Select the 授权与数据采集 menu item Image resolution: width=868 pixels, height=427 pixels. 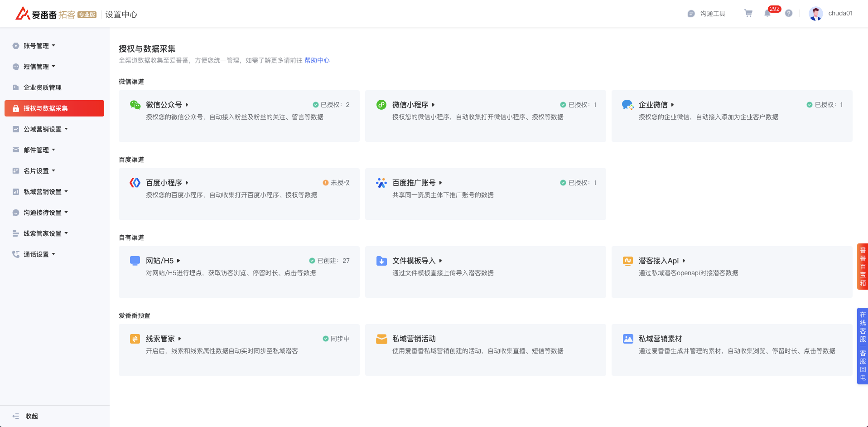54,108
